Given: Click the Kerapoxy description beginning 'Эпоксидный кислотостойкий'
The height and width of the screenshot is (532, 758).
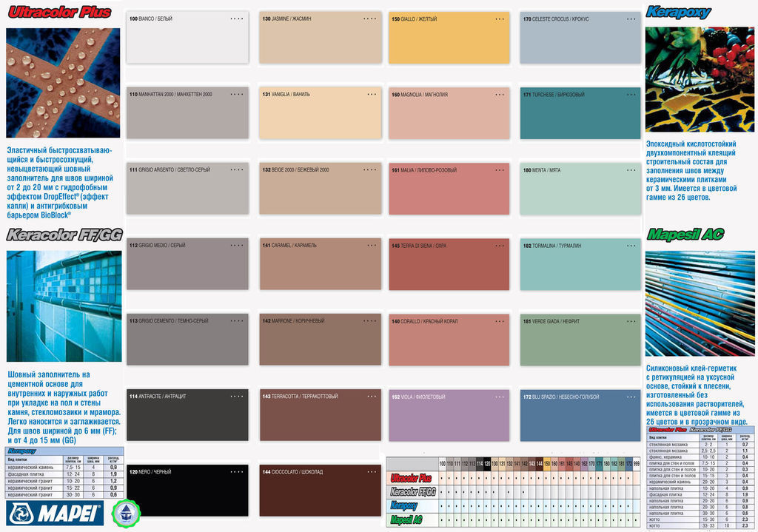Looking at the screenshot, I should coord(692,171).
